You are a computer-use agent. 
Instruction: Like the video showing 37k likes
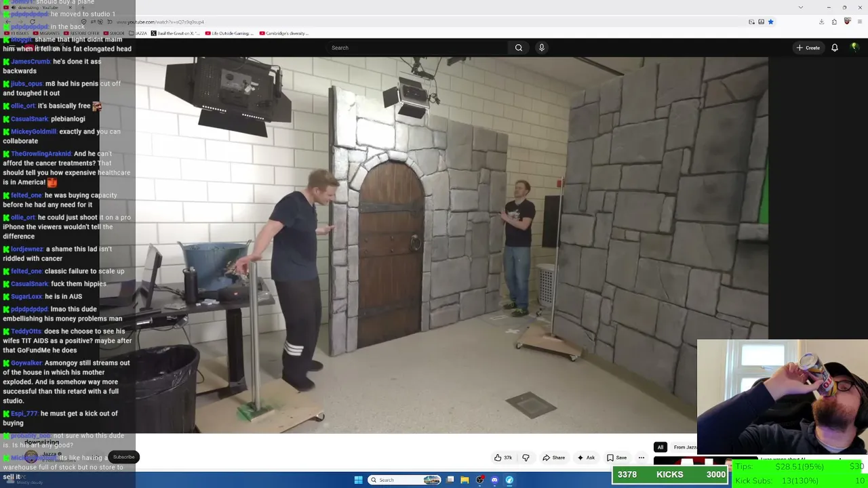[502, 457]
